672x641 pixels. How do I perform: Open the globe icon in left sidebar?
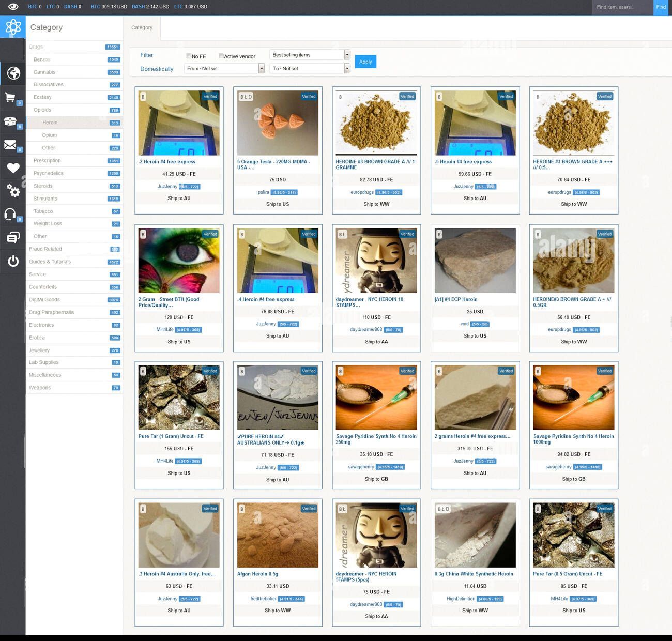click(13, 73)
